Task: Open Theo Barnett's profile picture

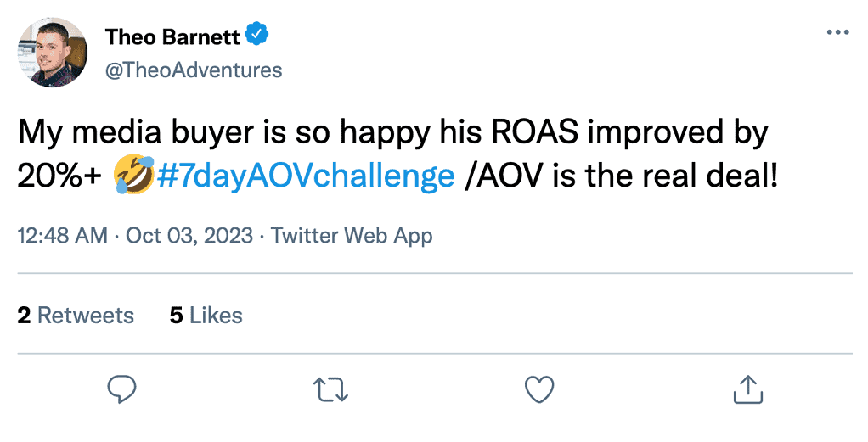Action: [54, 53]
